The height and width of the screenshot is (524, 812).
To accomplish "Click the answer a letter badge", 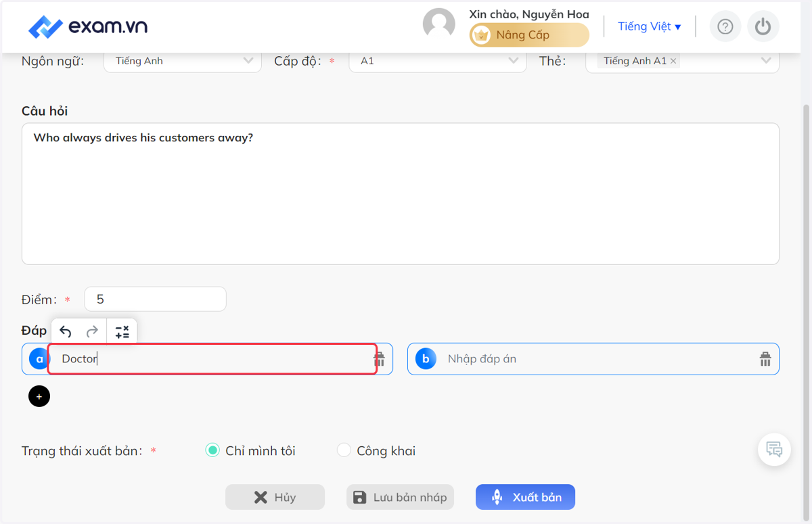I will 39,358.
